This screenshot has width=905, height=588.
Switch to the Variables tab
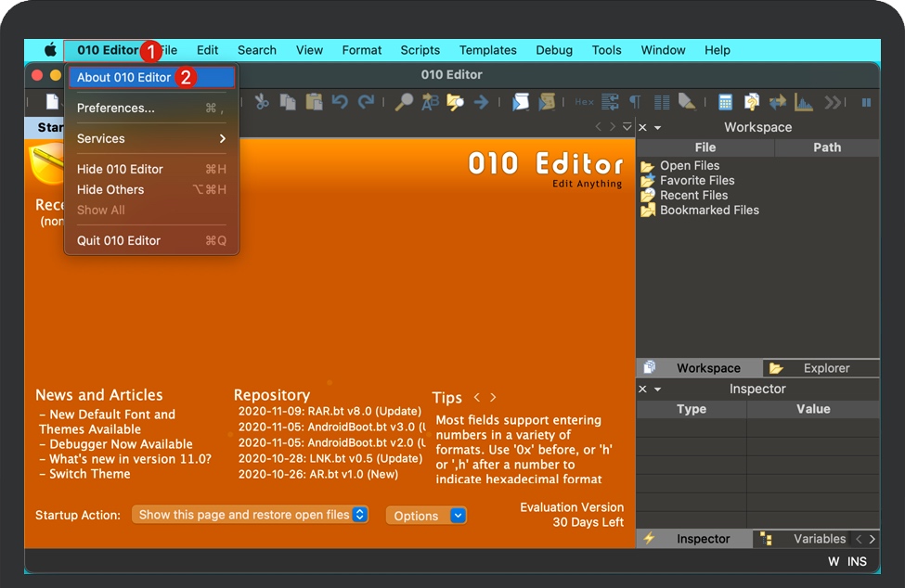coord(802,539)
